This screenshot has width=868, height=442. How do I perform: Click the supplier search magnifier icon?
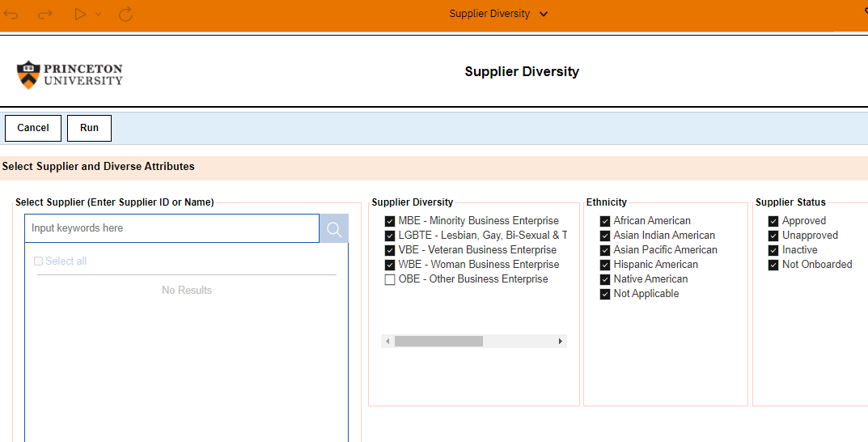(334, 229)
